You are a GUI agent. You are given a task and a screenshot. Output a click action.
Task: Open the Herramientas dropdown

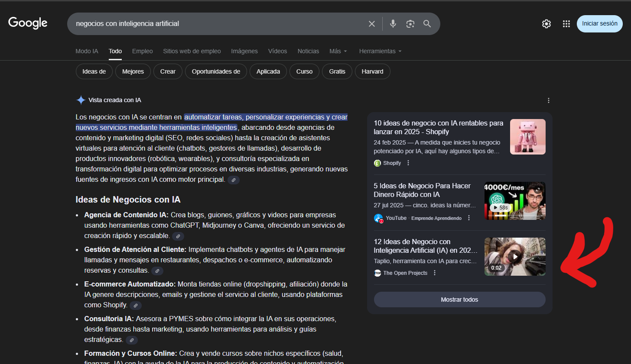click(x=380, y=51)
